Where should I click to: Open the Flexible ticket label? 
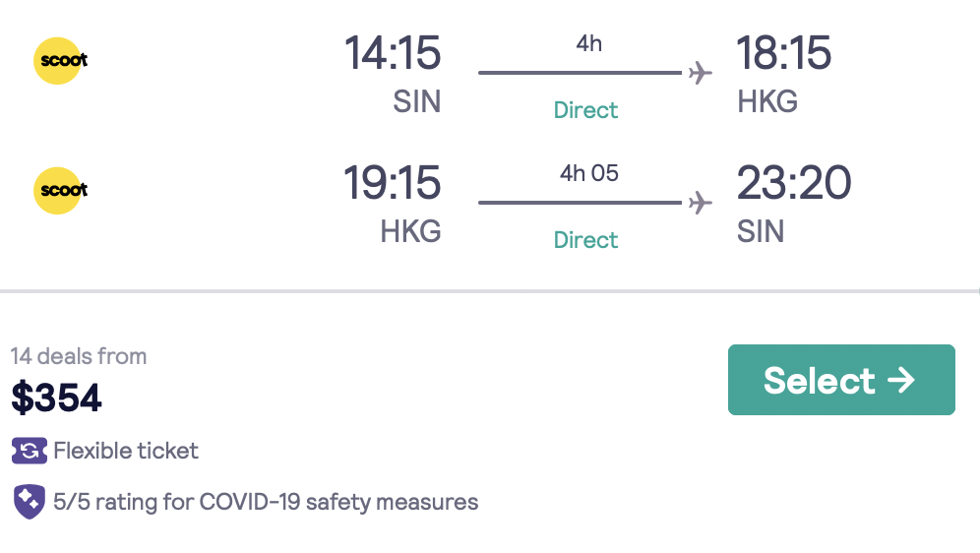coord(126,451)
